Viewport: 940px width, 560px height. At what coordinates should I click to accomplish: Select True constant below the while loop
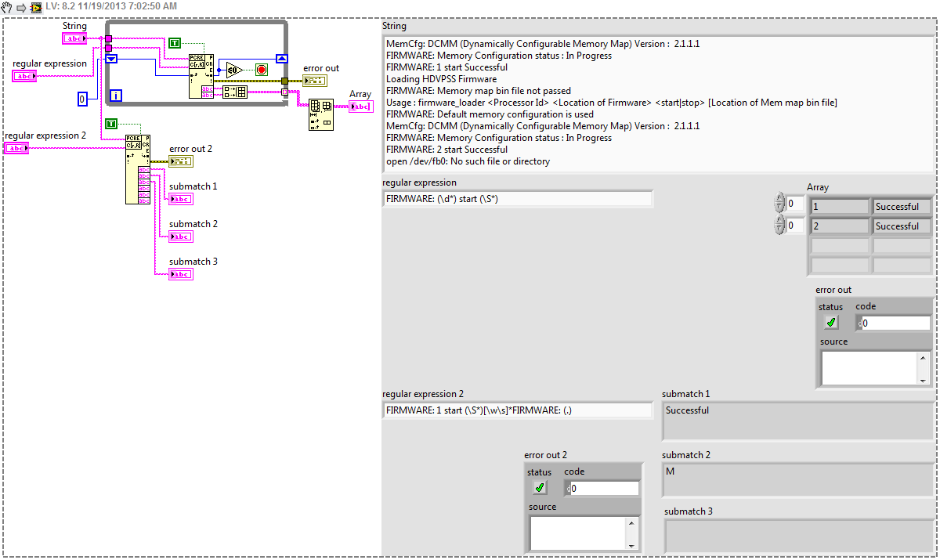(111, 124)
